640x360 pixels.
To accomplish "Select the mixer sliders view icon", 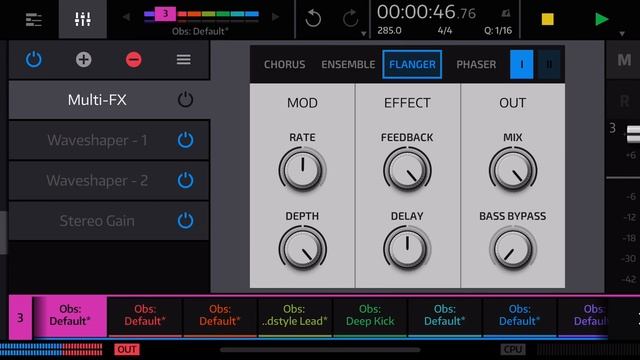I will click(83, 19).
